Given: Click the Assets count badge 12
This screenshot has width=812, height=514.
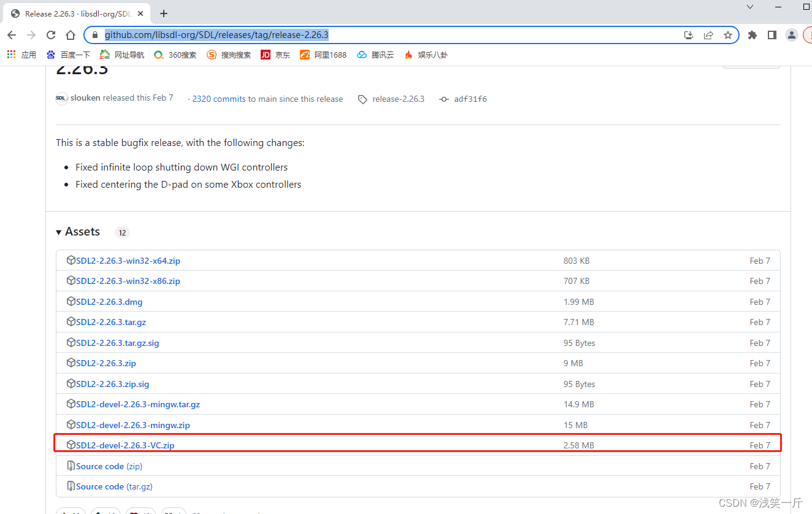Looking at the screenshot, I should point(122,232).
